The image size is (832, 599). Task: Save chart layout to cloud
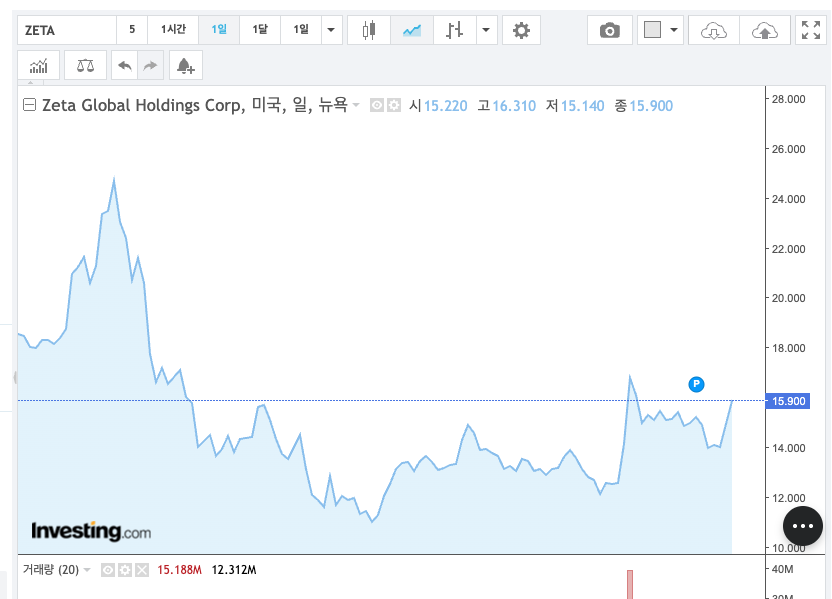click(x=765, y=30)
